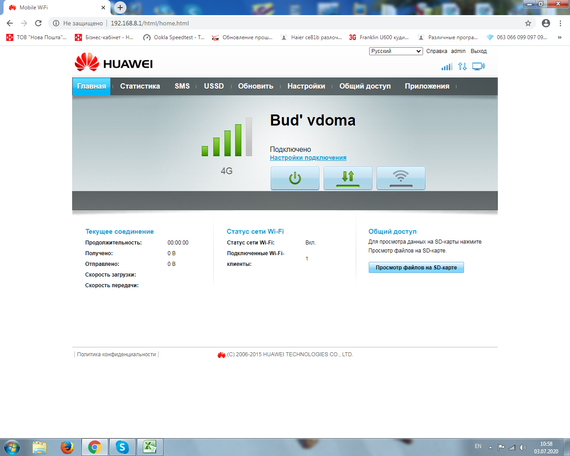Click the up/down data traffic icon in the header
Image resolution: width=570 pixels, height=456 pixels.
(x=462, y=67)
